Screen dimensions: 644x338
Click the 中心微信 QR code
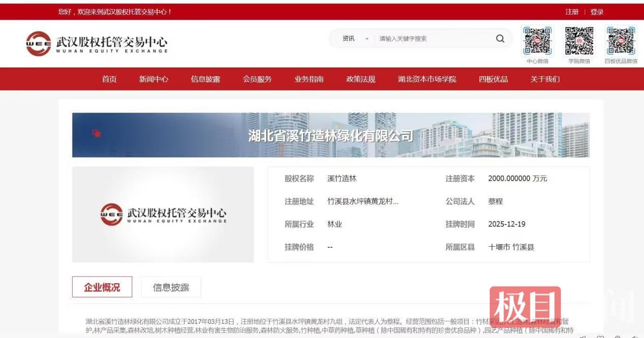537,41
